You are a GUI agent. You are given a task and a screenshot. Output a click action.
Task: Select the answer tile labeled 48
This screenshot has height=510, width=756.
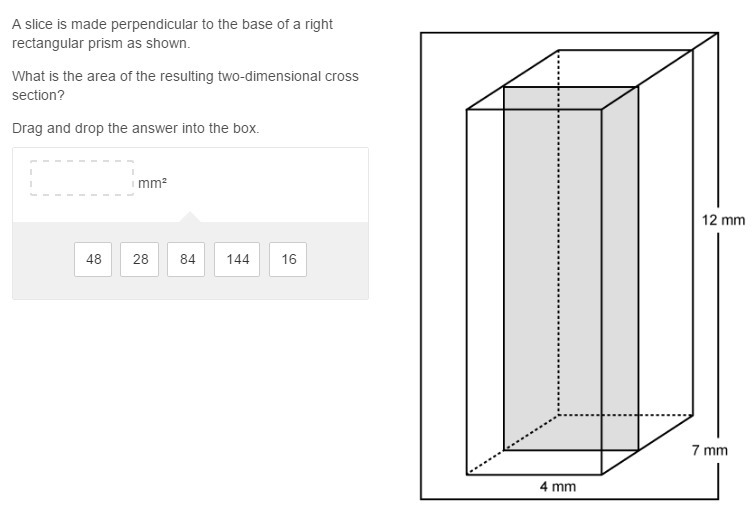coord(93,259)
